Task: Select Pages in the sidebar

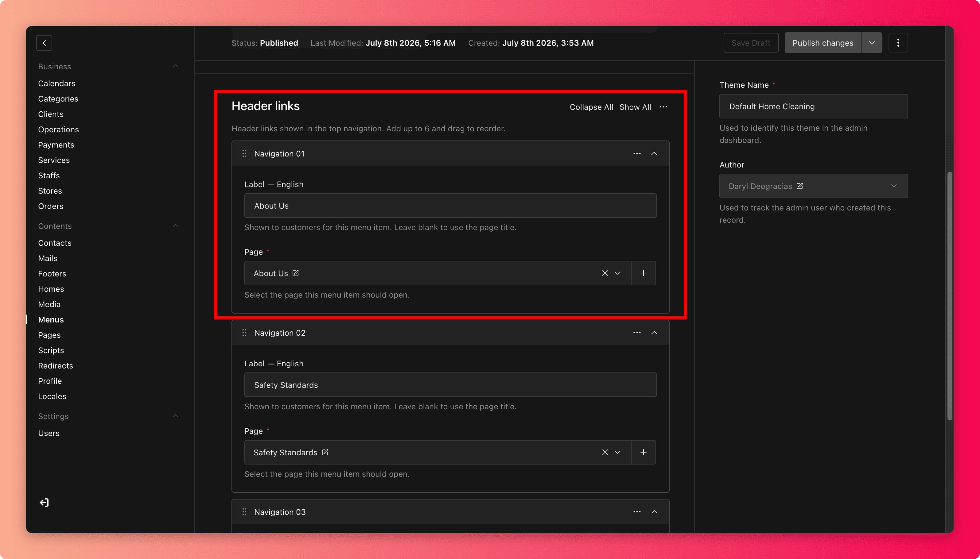Action: click(x=49, y=335)
